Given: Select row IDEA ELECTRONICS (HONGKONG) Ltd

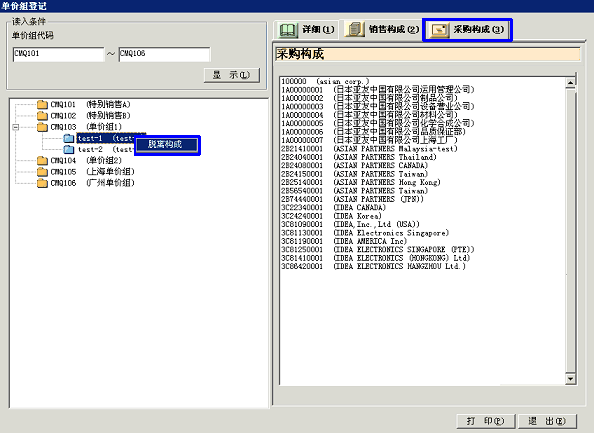Looking at the screenshot, I should 376,258.
